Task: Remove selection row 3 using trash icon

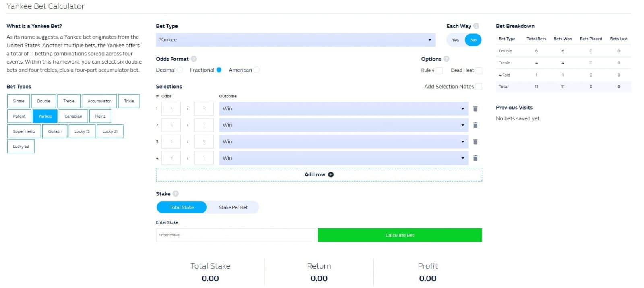Action: (x=475, y=142)
